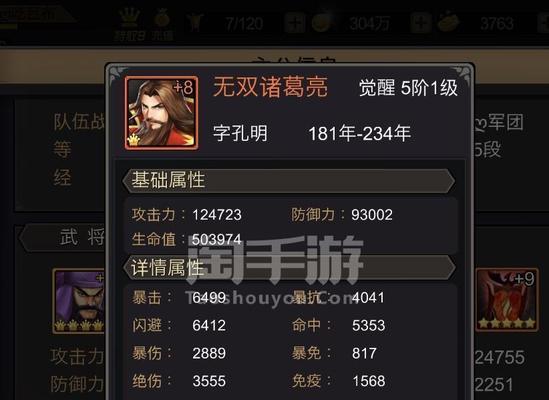
Task: Tap the coin icon beside 304万
Action: (x=321, y=23)
